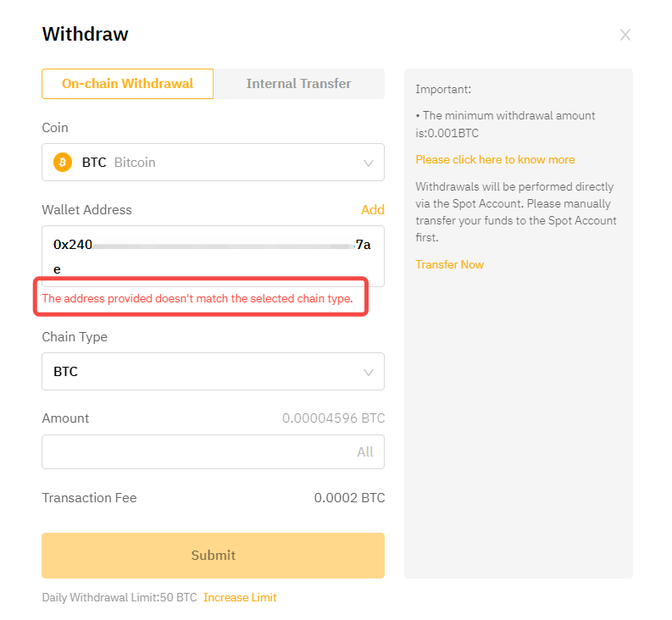Image resolution: width=672 pixels, height=620 pixels.
Task: Open the Chain Type dropdown
Action: (x=212, y=372)
